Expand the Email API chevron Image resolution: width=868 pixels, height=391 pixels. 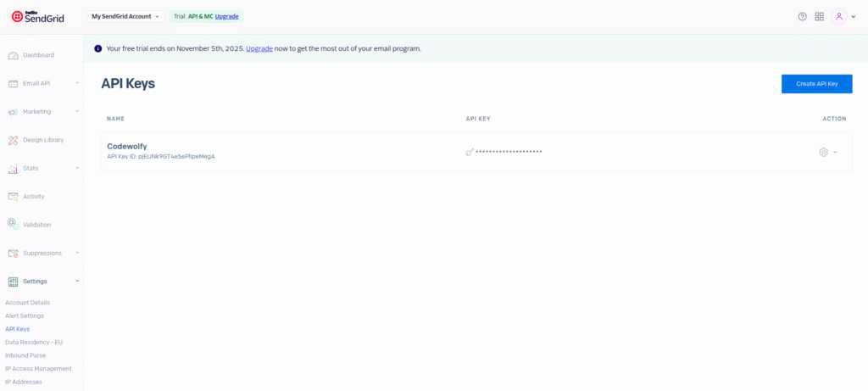pyautogui.click(x=77, y=83)
